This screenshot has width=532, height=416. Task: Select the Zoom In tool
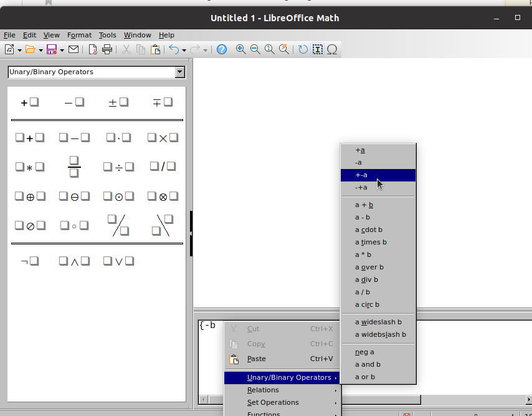[240, 49]
